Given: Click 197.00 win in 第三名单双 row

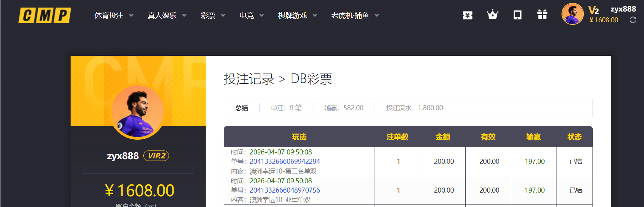Looking at the screenshot, I should 535,161.
